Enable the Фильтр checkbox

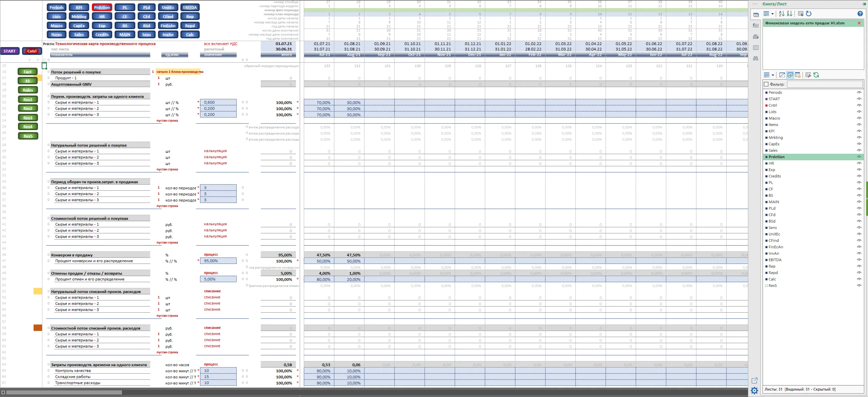766,84
